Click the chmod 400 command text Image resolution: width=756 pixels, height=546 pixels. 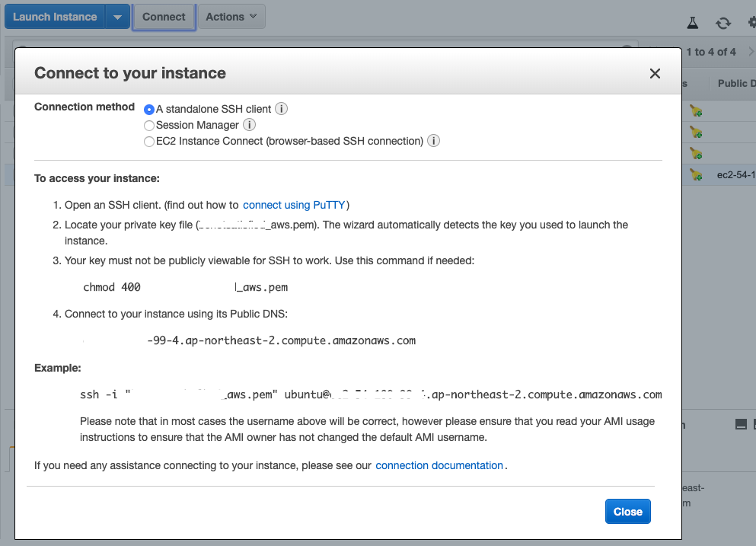click(185, 288)
